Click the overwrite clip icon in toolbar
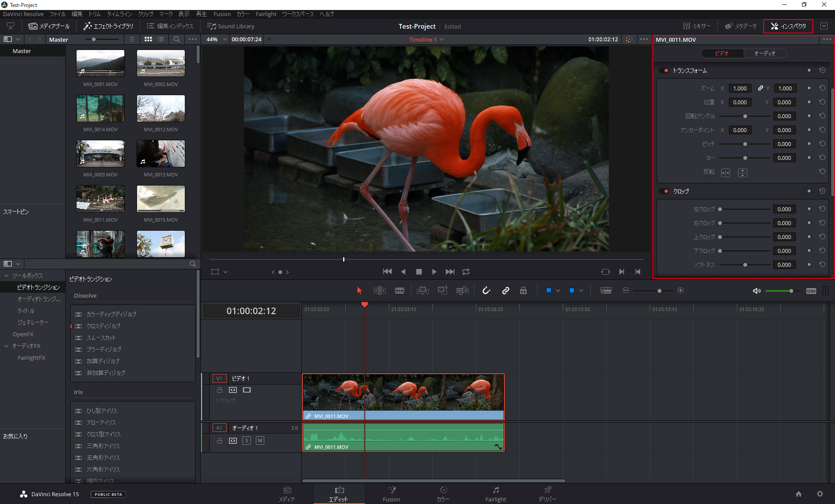835x504 pixels. (x=443, y=291)
